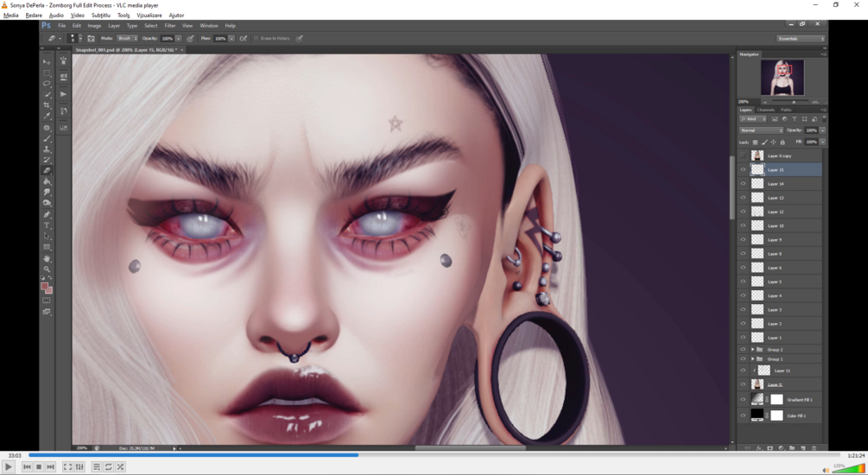Select the Horizontal Type tool
The image size is (868, 475).
tap(47, 225)
